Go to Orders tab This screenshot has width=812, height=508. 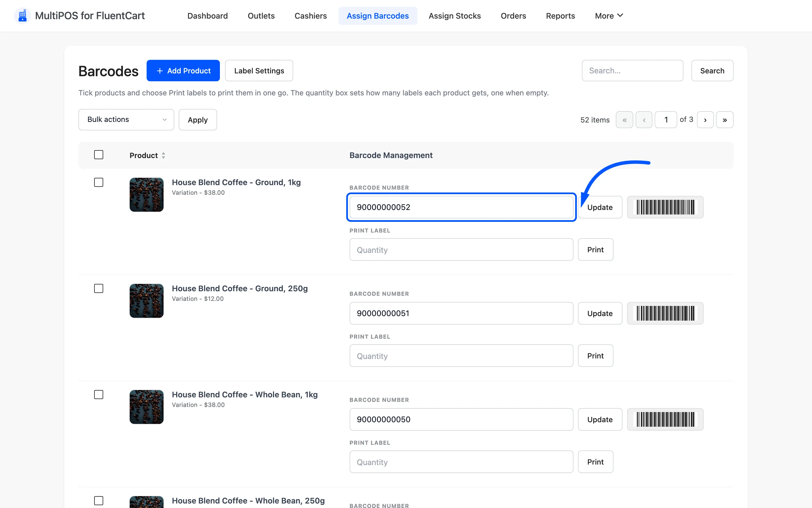513,16
